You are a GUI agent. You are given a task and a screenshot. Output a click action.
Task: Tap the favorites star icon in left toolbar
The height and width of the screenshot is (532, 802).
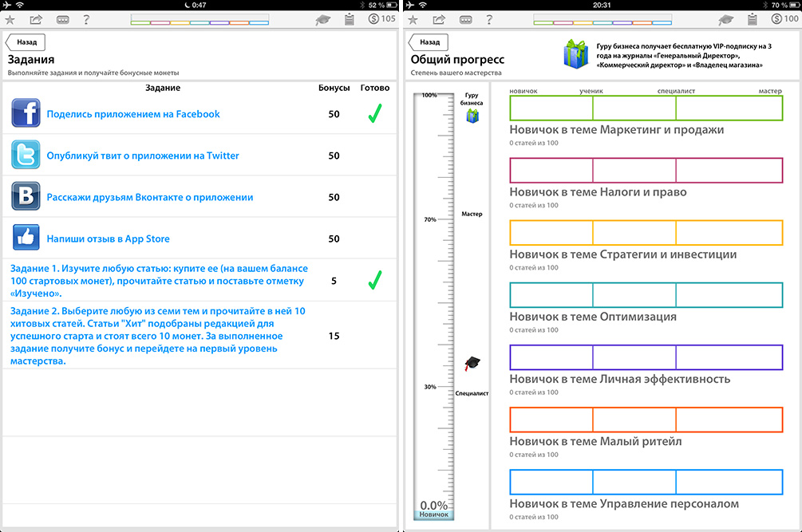coord(10,19)
